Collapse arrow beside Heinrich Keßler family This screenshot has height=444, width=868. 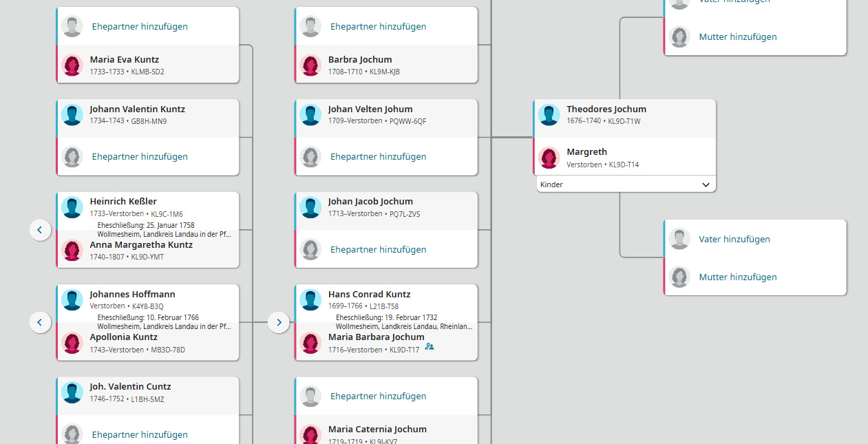point(40,230)
